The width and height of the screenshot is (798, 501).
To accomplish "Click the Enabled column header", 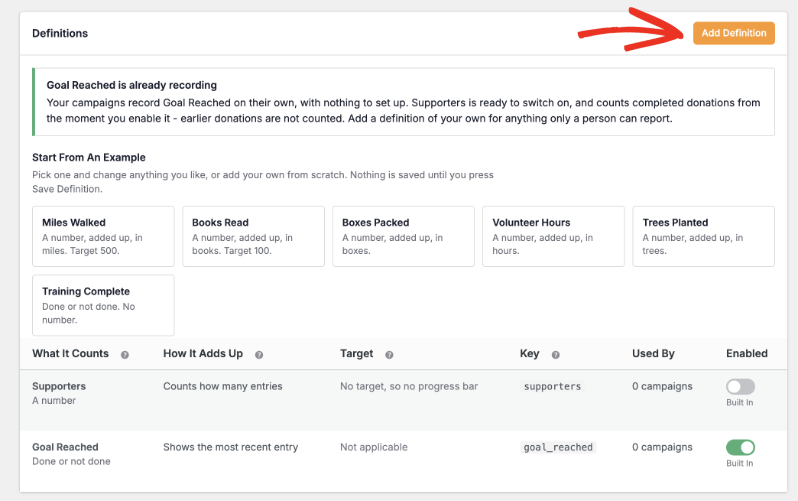I will click(747, 353).
